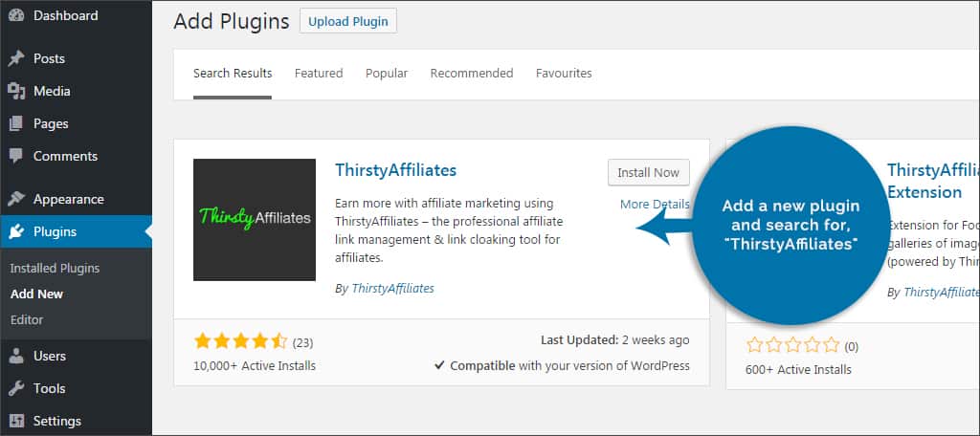Screen dimensions: 980x436
Task: Go to the Pages menu label
Action: (51, 123)
